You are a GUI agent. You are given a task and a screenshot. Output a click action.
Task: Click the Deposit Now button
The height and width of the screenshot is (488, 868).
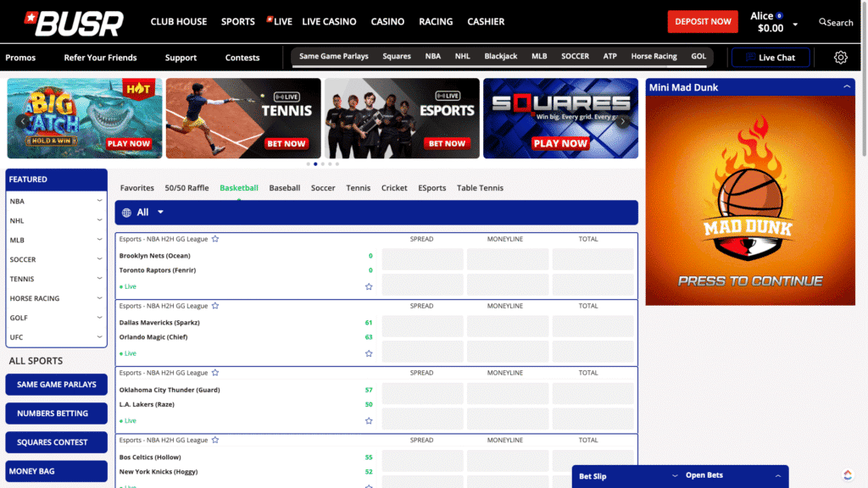click(x=703, y=21)
